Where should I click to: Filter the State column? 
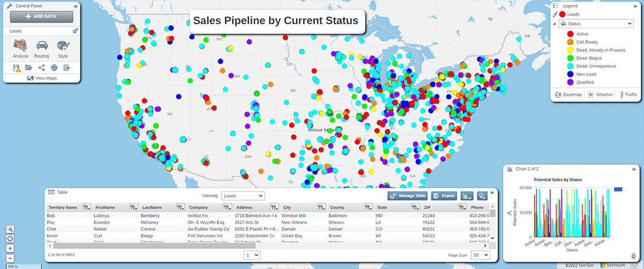415,208
